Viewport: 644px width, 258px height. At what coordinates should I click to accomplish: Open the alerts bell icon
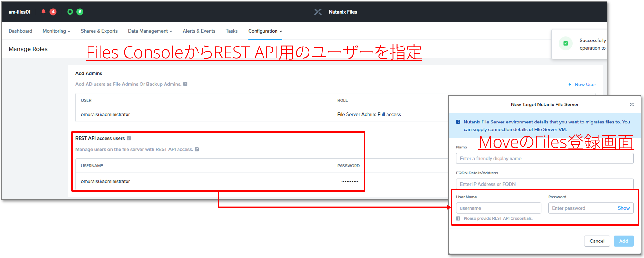[x=43, y=12]
